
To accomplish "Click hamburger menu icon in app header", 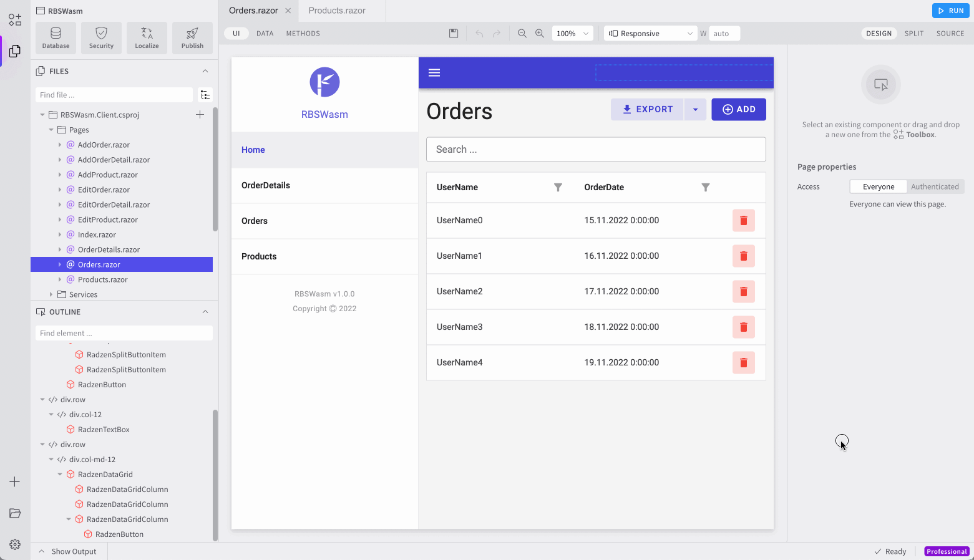I will coord(434,73).
